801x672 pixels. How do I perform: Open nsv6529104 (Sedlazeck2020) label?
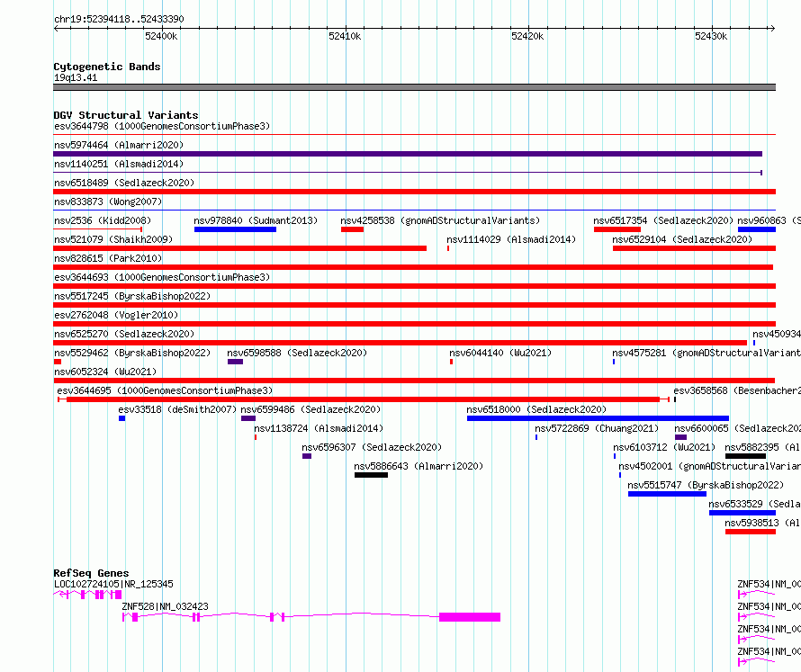pyautogui.click(x=682, y=239)
